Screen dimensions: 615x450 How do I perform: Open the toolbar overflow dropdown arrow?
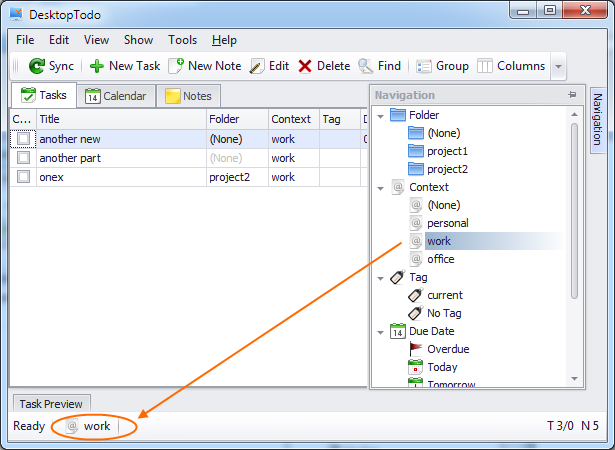tap(559, 66)
